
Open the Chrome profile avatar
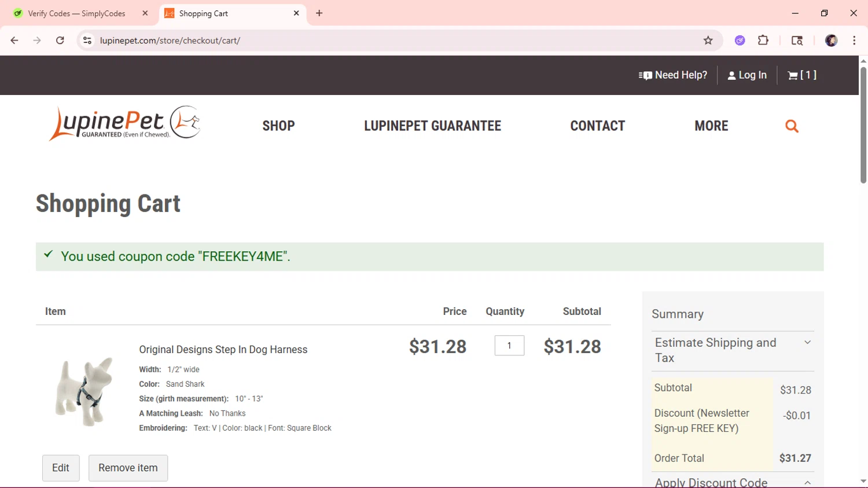[x=831, y=41]
